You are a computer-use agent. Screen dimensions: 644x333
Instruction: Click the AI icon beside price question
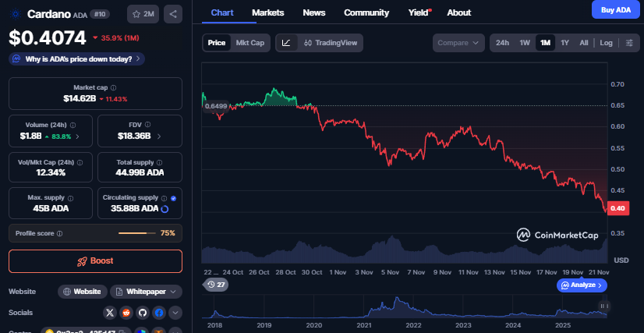pyautogui.click(x=16, y=58)
